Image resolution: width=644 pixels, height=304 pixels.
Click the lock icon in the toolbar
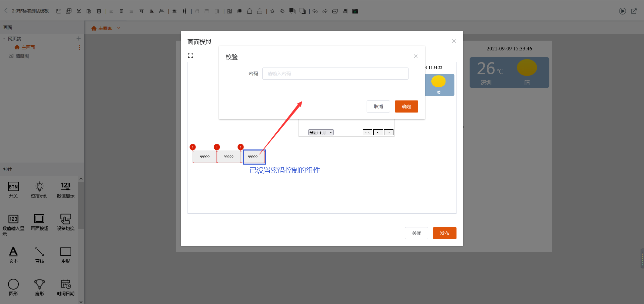pos(250,11)
